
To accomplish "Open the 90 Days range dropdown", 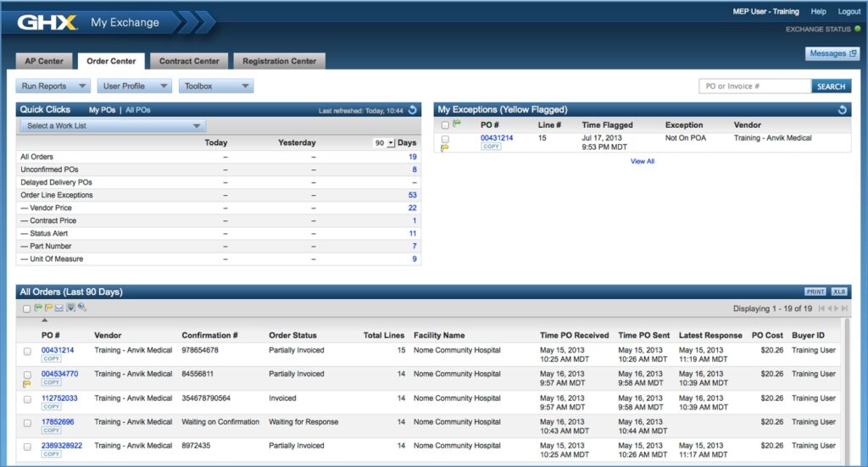I will click(384, 142).
